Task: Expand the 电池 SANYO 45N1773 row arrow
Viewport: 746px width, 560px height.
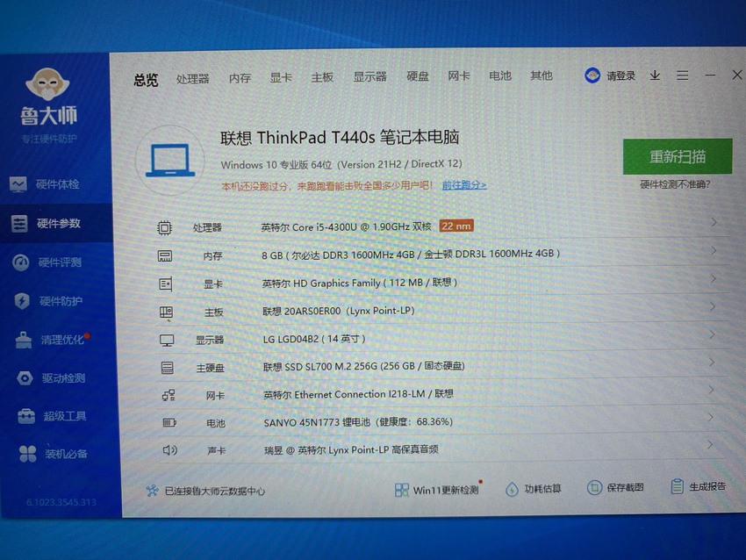Action: [711, 417]
